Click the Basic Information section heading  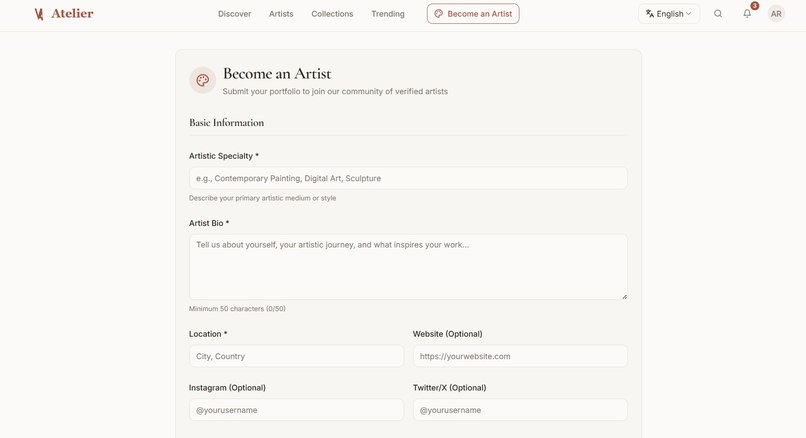click(226, 123)
